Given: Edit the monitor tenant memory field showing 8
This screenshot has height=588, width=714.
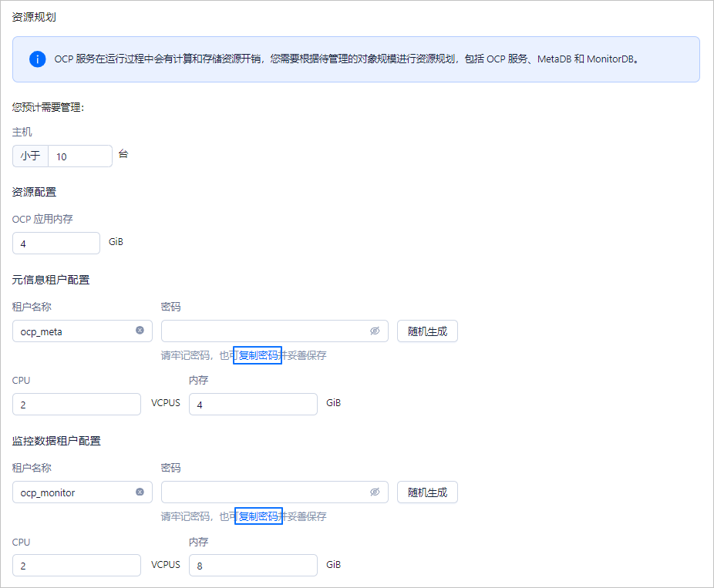Looking at the screenshot, I should click(x=253, y=565).
